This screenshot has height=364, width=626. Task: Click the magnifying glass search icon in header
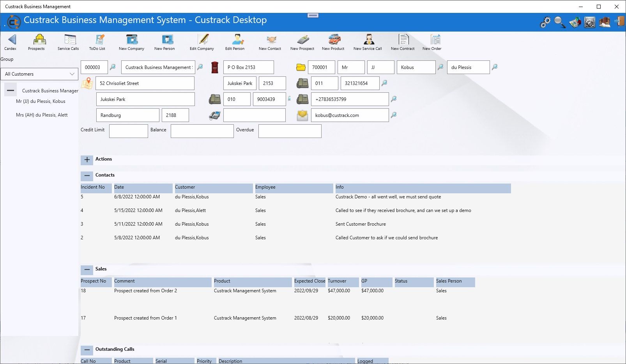[560, 22]
